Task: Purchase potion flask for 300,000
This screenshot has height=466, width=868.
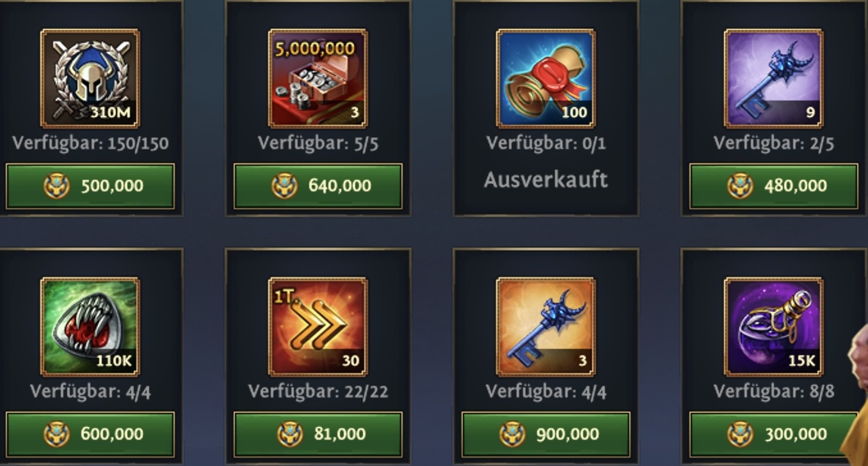Action: pyautogui.click(x=774, y=435)
